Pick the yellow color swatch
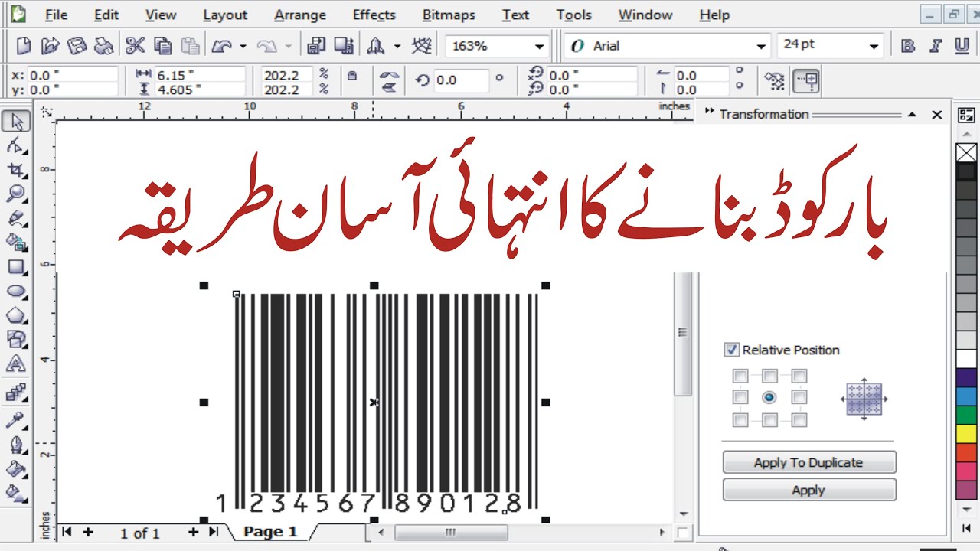The height and width of the screenshot is (551, 980). point(967,434)
